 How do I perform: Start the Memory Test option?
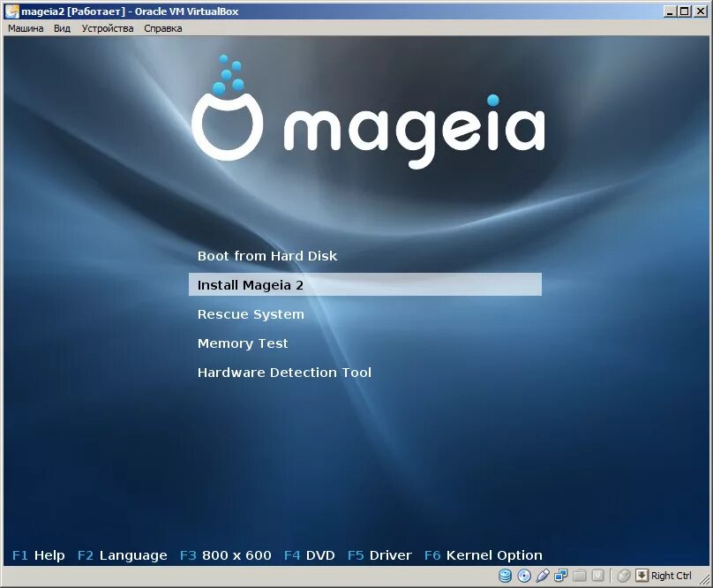click(243, 343)
